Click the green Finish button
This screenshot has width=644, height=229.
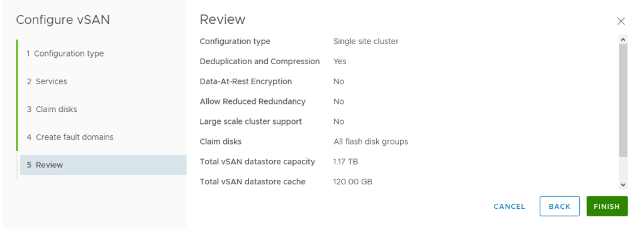click(x=607, y=206)
